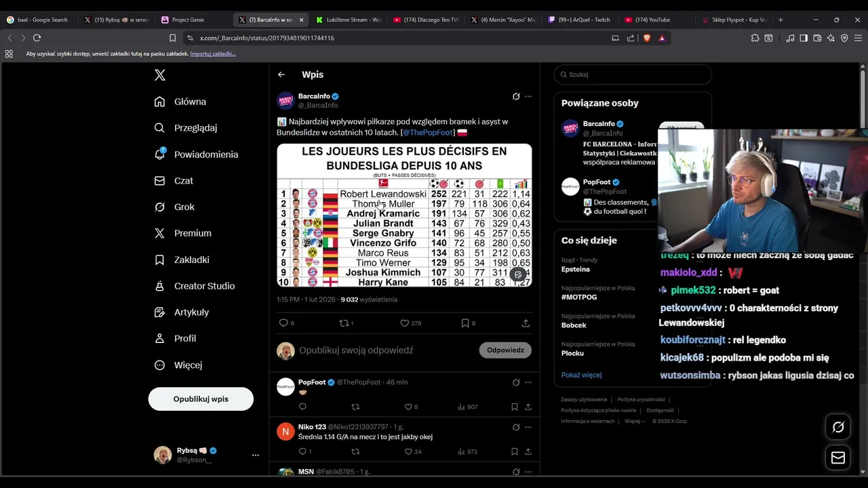Open more options on PopFoot reply
Screen dimensions: 868x488
click(x=528, y=382)
